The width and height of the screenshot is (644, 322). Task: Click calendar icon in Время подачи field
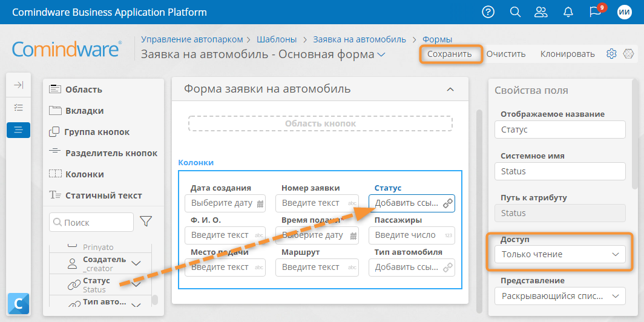click(353, 236)
